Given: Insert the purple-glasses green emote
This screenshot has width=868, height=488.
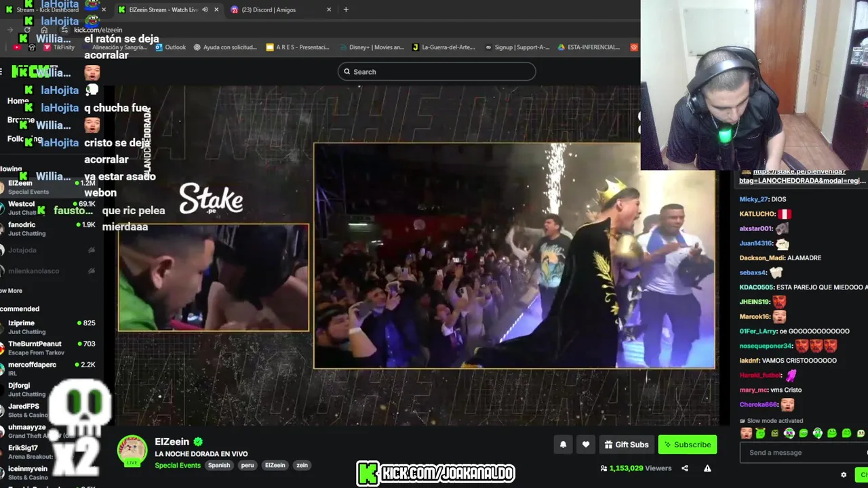Looking at the screenshot, I should pos(789,433).
